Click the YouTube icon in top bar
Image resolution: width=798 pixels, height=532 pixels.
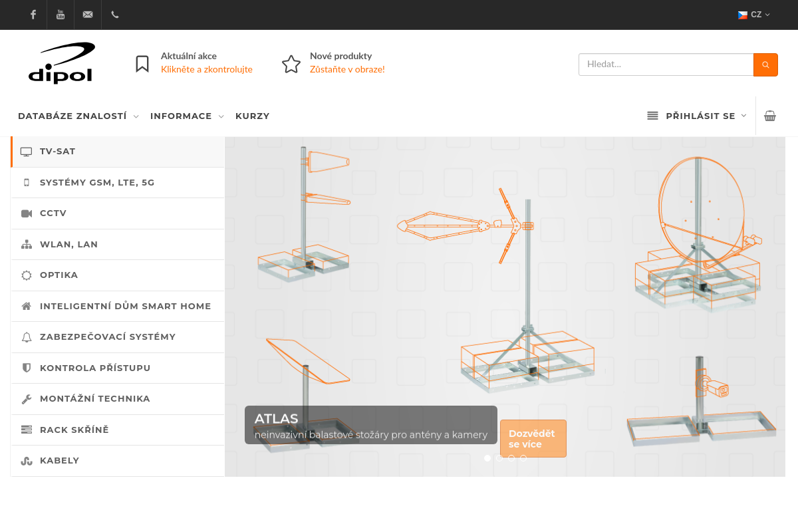[x=61, y=15]
